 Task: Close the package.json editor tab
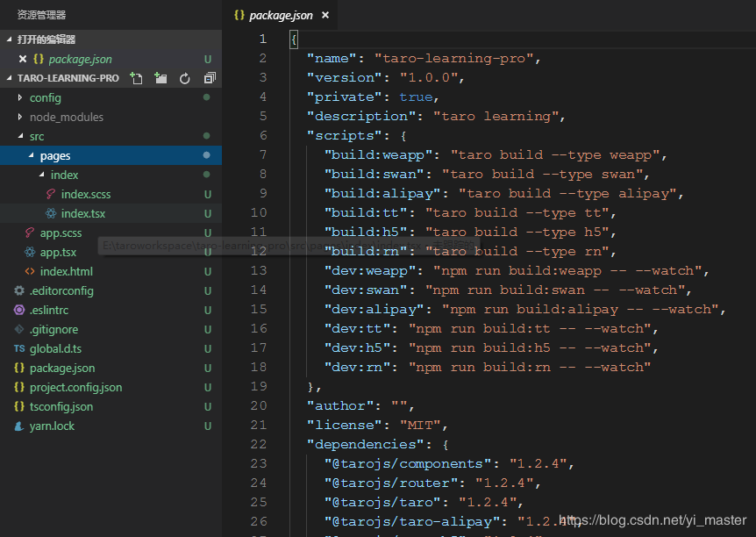(x=325, y=16)
